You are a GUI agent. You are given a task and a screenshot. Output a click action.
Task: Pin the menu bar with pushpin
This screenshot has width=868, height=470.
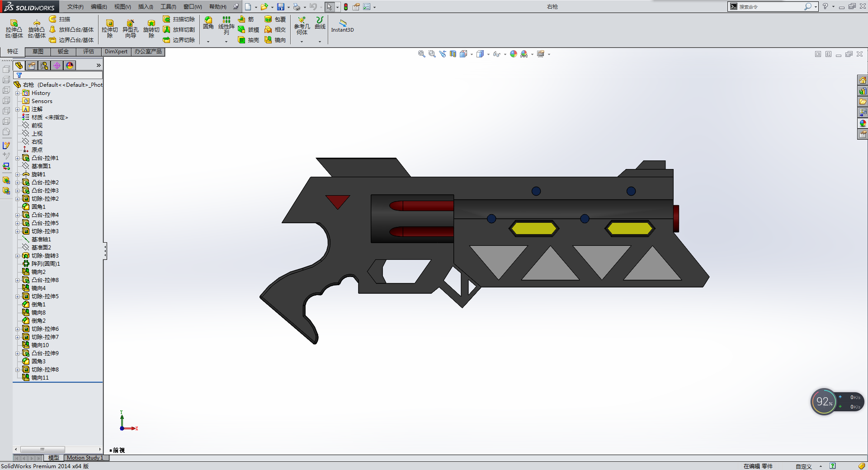pyautogui.click(x=236, y=6)
